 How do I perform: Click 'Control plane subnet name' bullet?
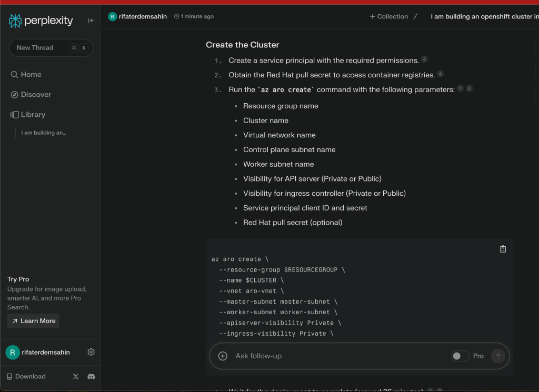click(x=289, y=149)
